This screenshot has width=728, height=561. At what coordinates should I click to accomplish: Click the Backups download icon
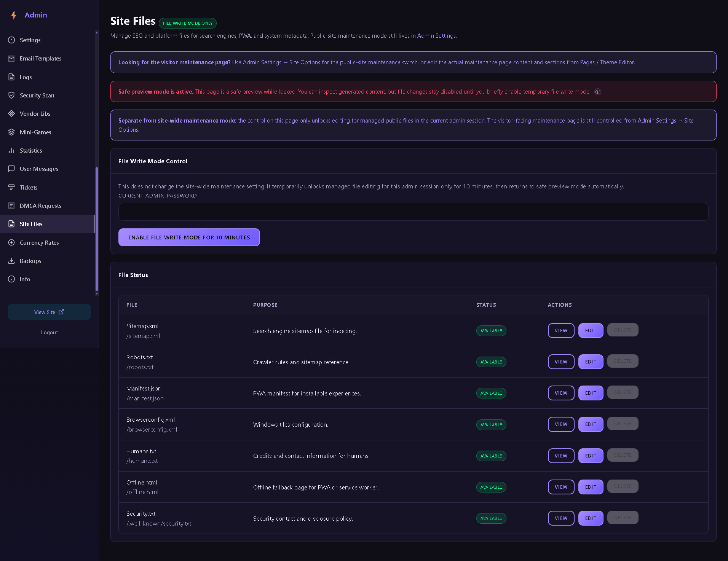(x=11, y=261)
